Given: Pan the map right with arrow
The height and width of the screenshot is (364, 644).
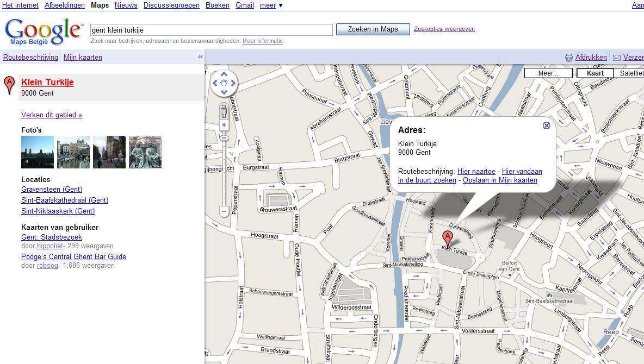Looking at the screenshot, I should pyautogui.click(x=233, y=83).
